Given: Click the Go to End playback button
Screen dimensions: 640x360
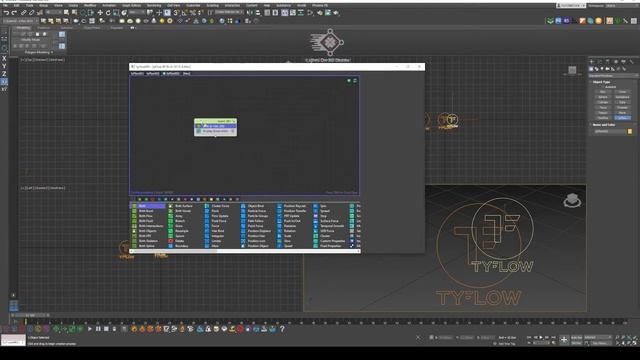Looking at the screenshot, I should tap(553, 338).
